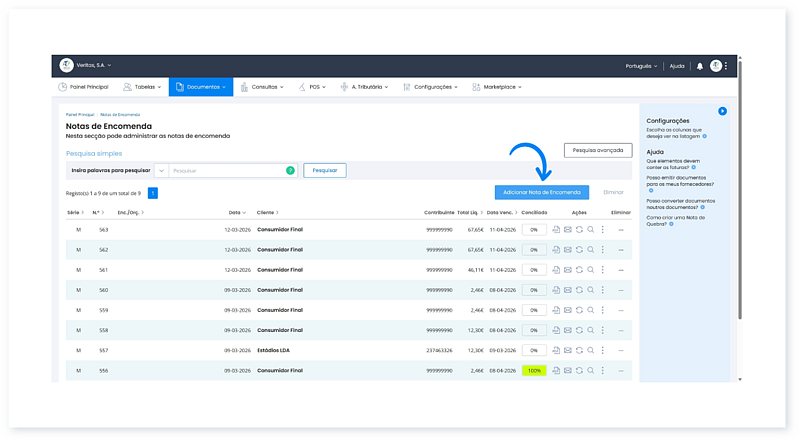Screen dimensions: 800x442
Task: Click the page vertical scrollbar
Action: pyautogui.click(x=740, y=190)
